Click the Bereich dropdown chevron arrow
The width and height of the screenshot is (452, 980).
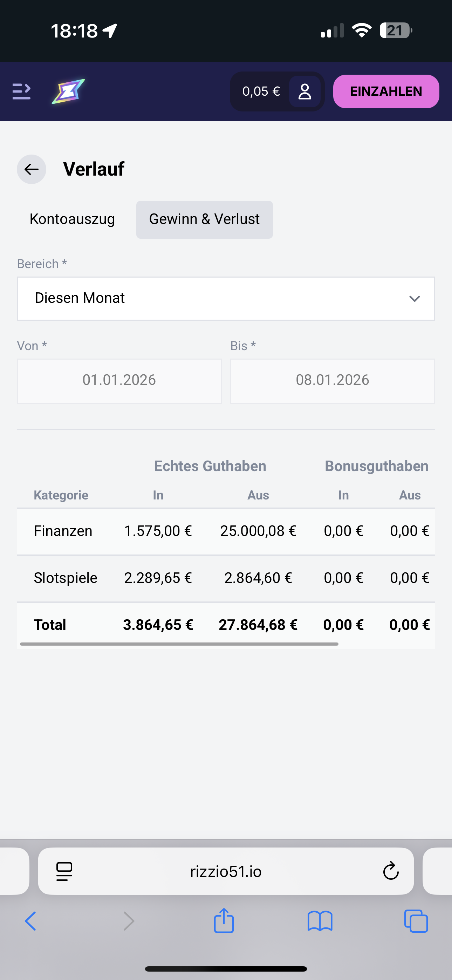tap(414, 299)
